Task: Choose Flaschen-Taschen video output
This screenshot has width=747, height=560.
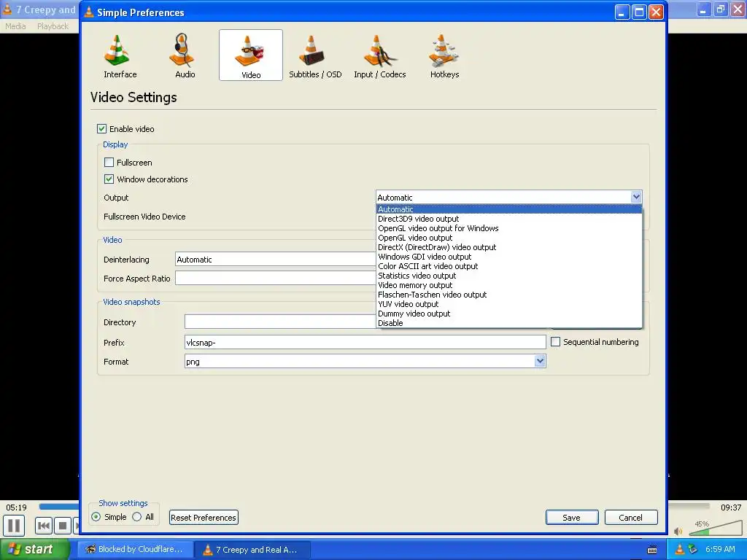Action: 508,295
